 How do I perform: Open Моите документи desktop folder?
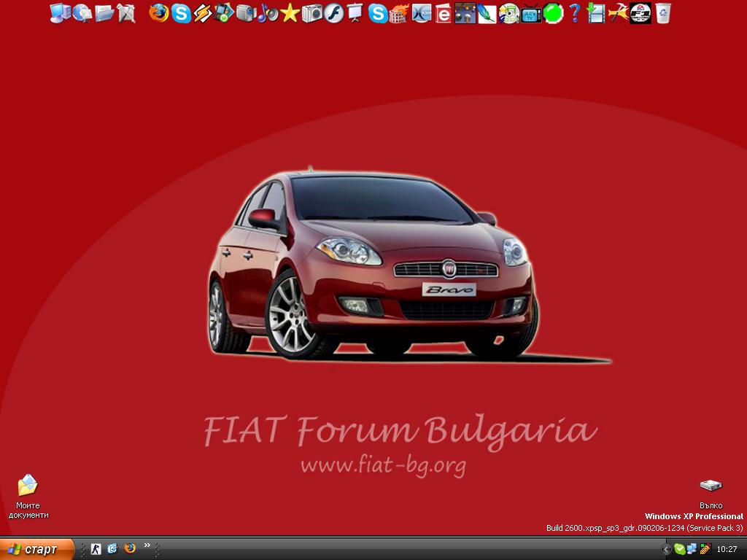pyautogui.click(x=28, y=496)
